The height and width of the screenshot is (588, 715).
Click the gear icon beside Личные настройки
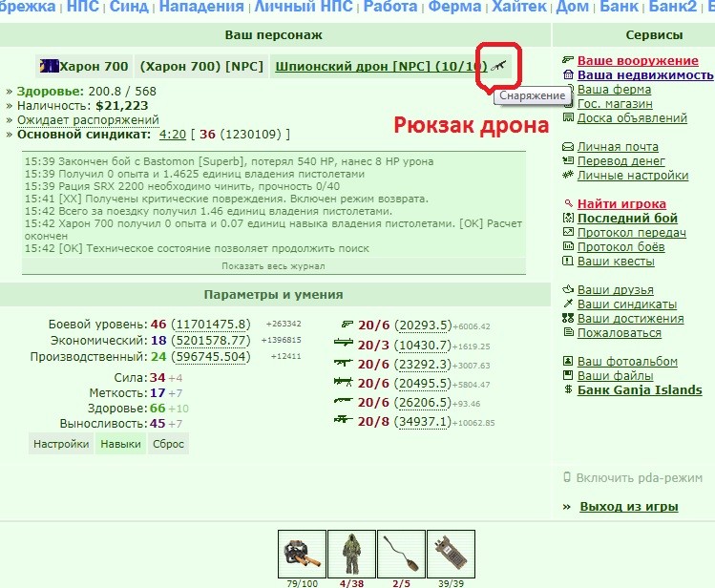pyautogui.click(x=568, y=174)
